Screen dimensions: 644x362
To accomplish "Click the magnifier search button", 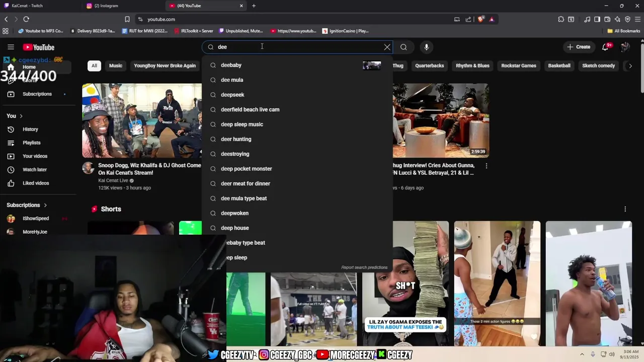I will (x=404, y=47).
